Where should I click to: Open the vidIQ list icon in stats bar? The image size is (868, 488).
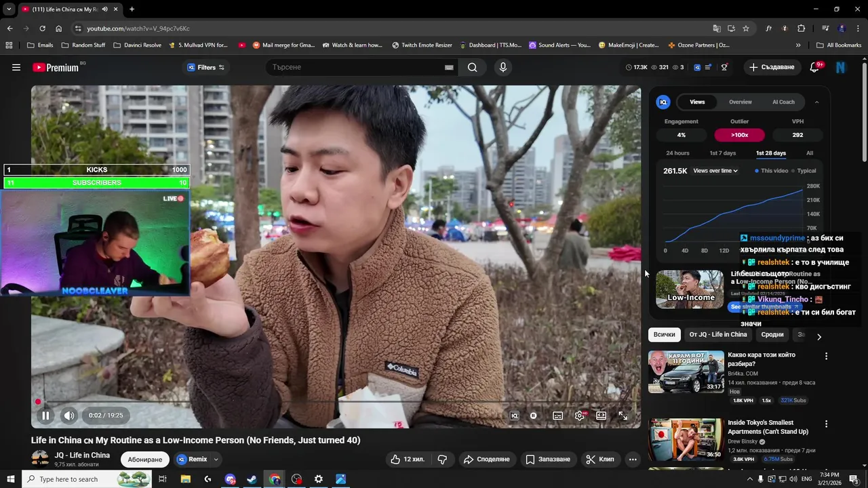708,67
